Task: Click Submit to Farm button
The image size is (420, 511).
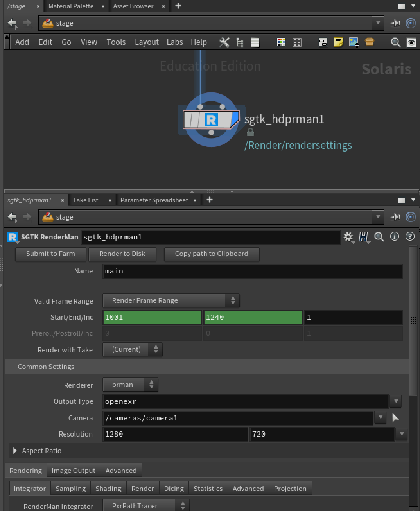Action: coord(51,254)
